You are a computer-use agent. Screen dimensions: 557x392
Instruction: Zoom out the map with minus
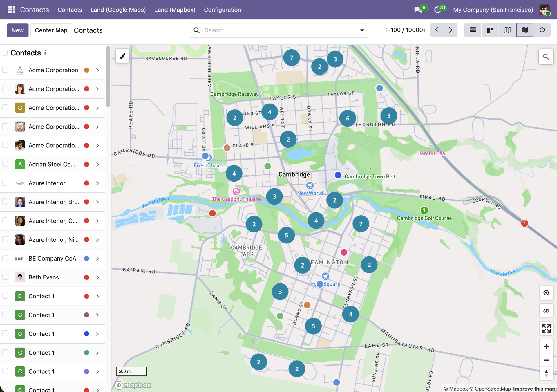tap(546, 360)
